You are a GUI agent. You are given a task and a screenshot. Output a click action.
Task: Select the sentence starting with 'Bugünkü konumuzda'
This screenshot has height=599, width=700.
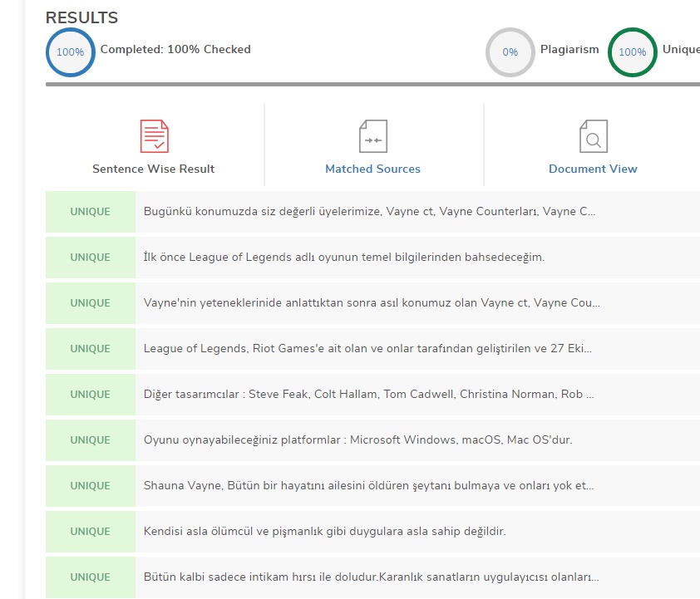point(369,212)
